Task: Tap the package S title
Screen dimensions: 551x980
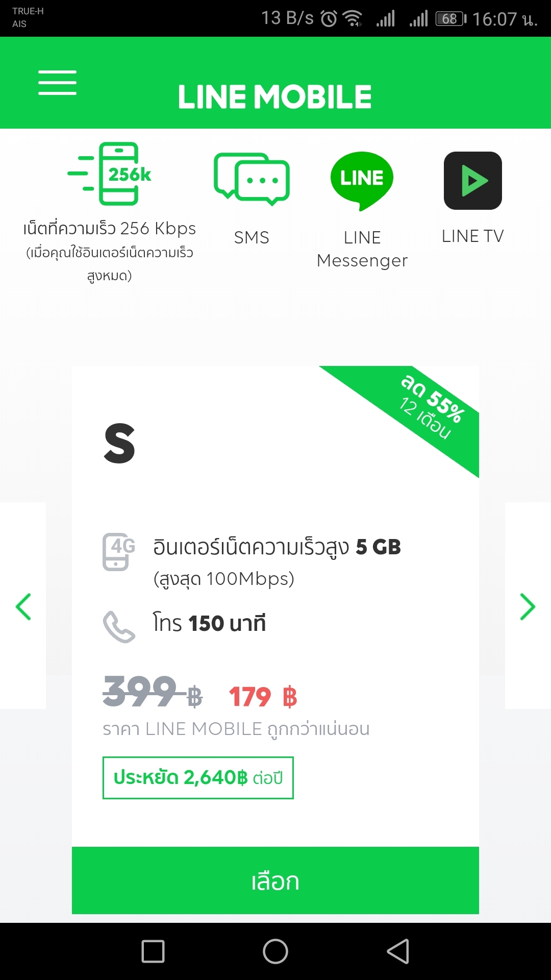Action: click(119, 444)
